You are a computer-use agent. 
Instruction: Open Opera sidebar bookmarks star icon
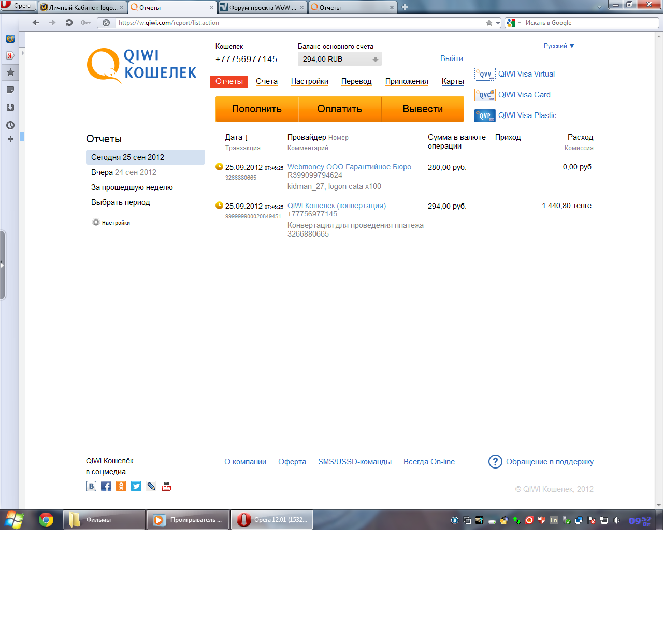click(10, 72)
